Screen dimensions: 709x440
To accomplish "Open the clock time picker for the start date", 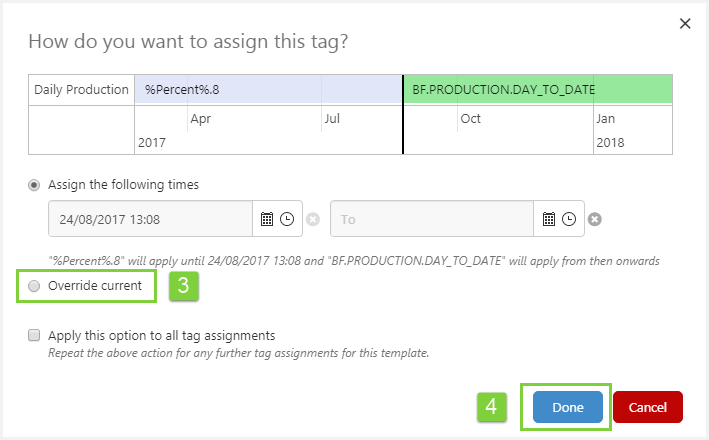I will click(287, 219).
